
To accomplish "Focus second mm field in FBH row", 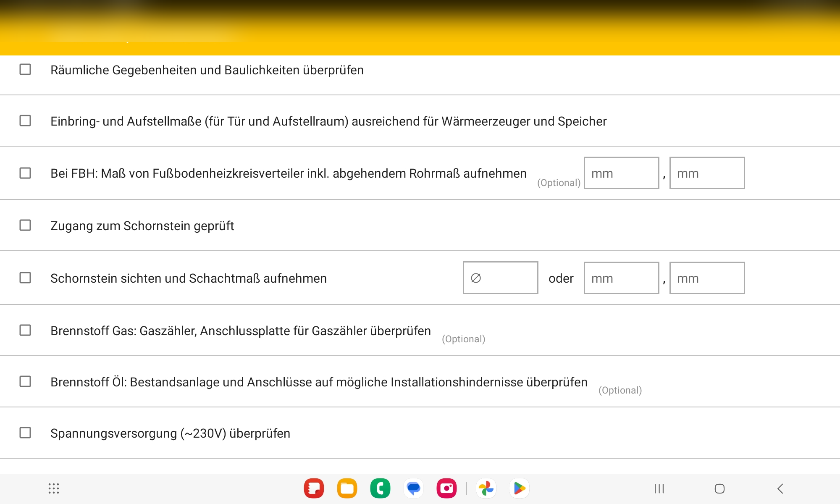I will (x=707, y=173).
